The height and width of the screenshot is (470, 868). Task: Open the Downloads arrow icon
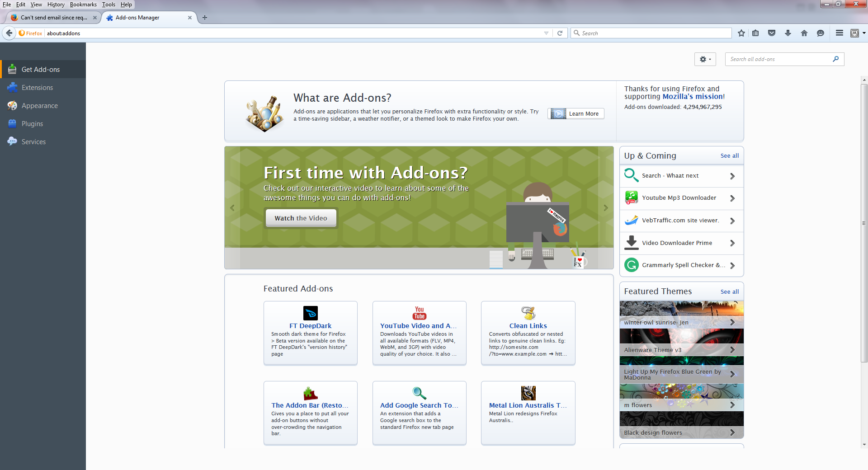788,33
